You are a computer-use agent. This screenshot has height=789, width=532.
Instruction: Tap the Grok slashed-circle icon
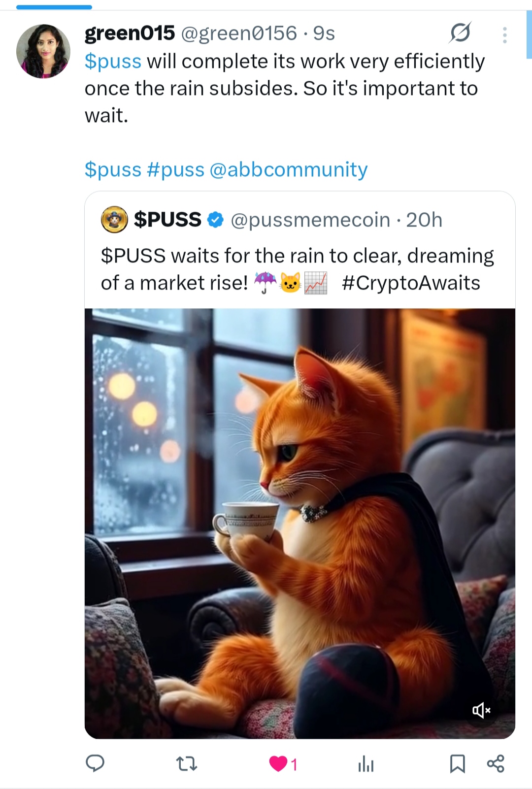point(461,33)
